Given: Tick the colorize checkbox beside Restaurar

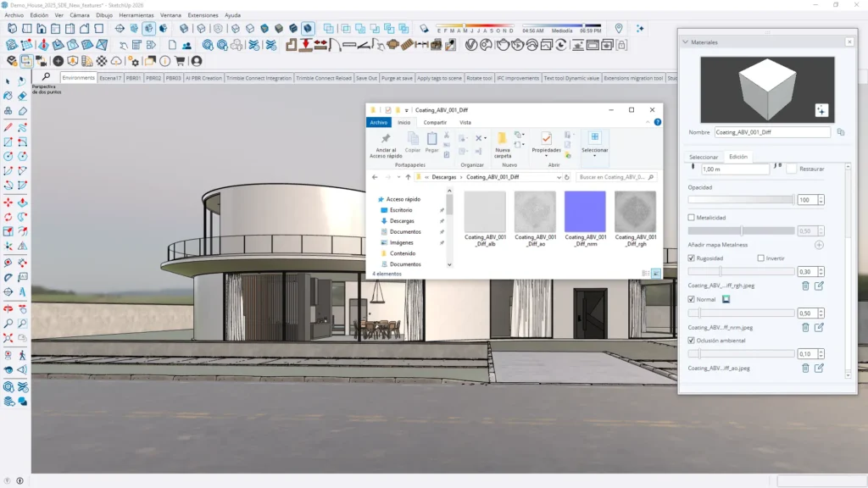Looking at the screenshot, I should click(792, 169).
